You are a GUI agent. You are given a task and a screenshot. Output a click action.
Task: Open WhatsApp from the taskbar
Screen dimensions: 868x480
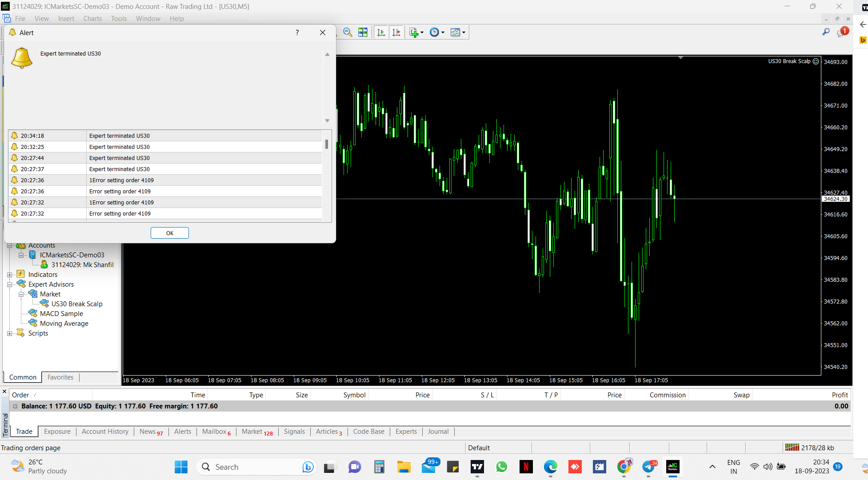(x=501, y=467)
